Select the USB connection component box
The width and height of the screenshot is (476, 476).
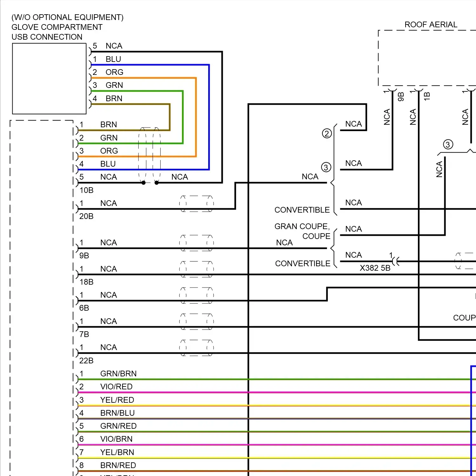click(49, 79)
